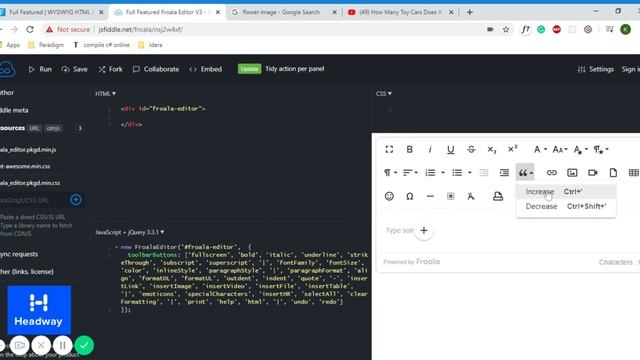The height and width of the screenshot is (360, 640).
Task: Click the insert link icon
Action: [x=552, y=173]
